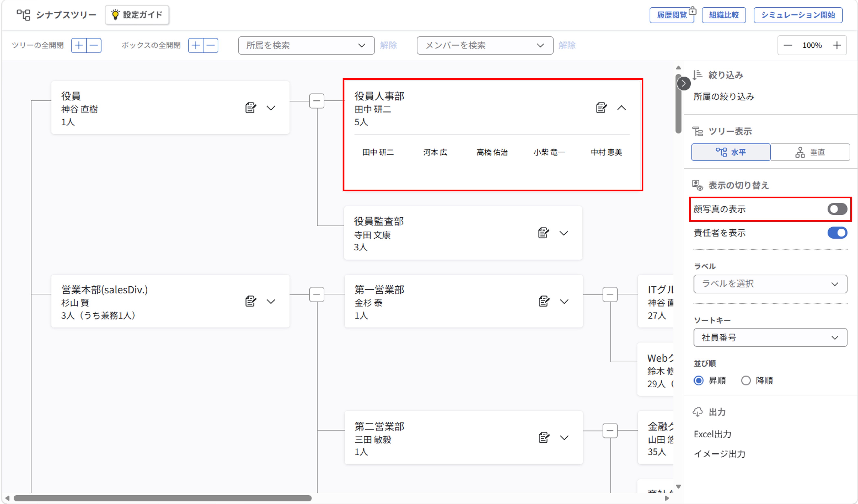Screen dimensions: 858x504
Task: Open edit icon on 役員人事部 box
Action: click(x=601, y=108)
